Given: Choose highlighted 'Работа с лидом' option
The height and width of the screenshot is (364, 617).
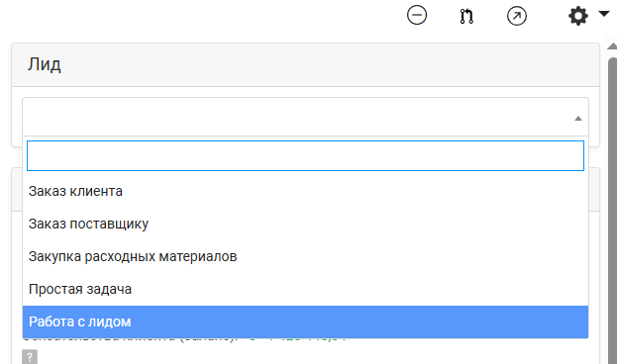Looking at the screenshot, I should click(x=305, y=321).
